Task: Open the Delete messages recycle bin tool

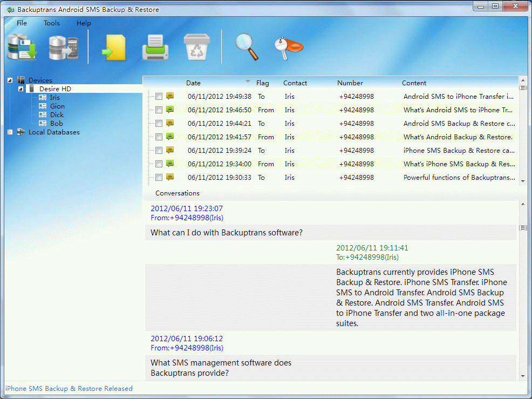Action: point(196,46)
